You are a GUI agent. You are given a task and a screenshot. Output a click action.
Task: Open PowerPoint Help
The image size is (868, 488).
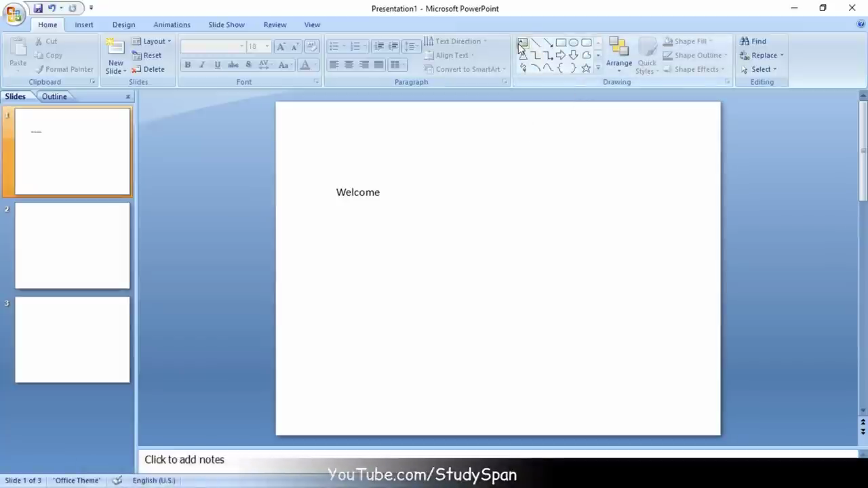click(x=861, y=24)
